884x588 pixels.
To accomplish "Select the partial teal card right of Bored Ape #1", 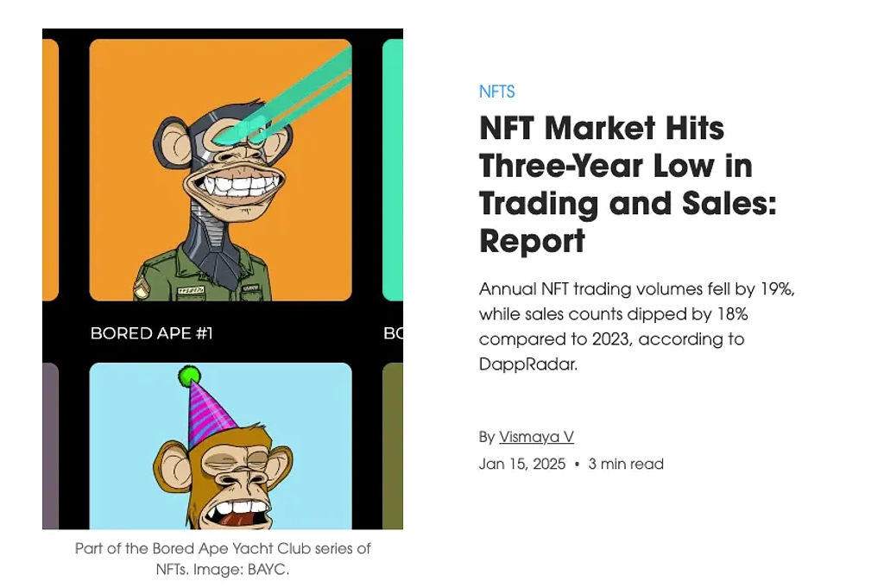I will (393, 169).
